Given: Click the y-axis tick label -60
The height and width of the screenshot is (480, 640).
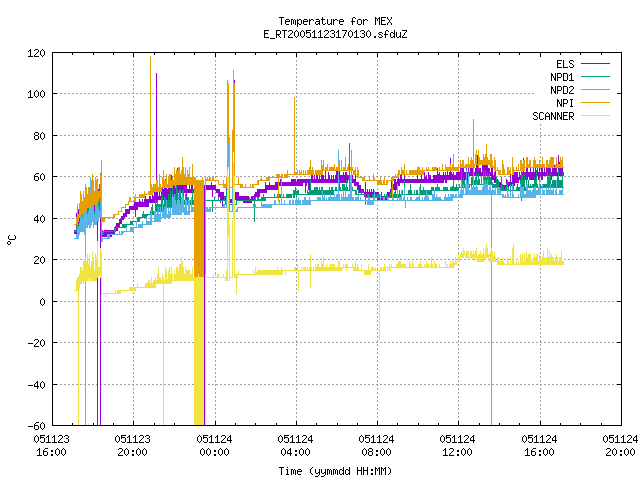Looking at the screenshot, I should pyautogui.click(x=36, y=426).
